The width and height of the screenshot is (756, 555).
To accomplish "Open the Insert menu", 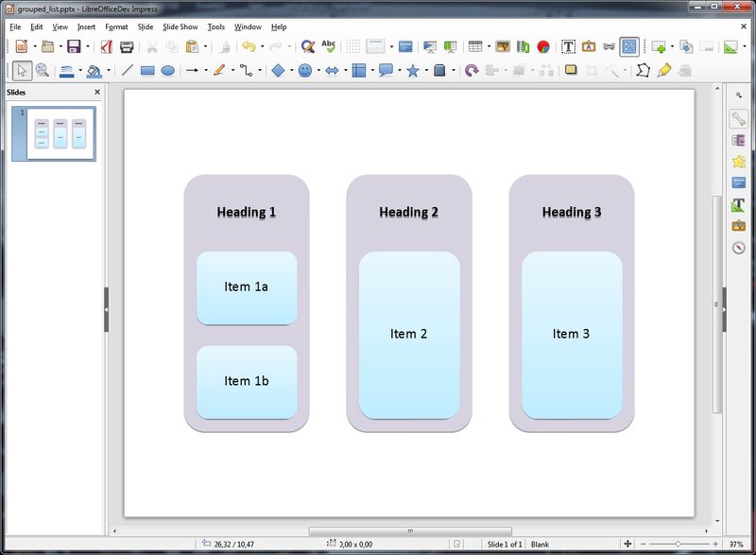I will [86, 27].
